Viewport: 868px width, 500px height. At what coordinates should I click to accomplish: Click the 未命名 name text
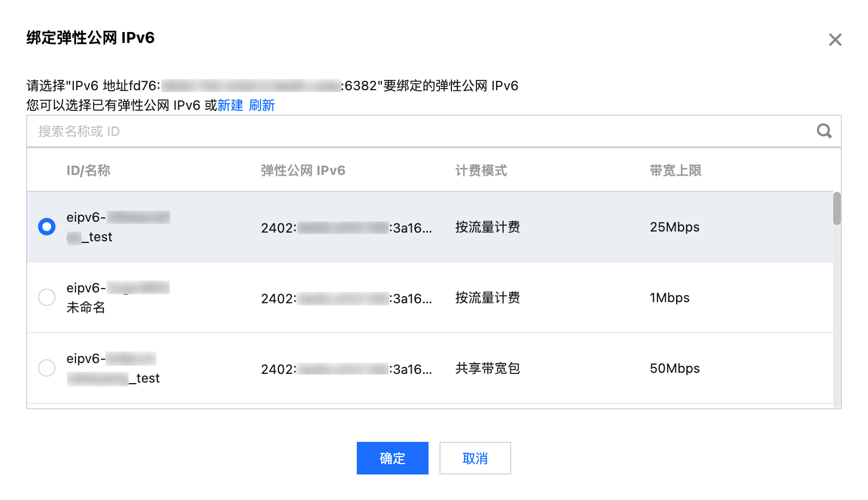tap(86, 308)
